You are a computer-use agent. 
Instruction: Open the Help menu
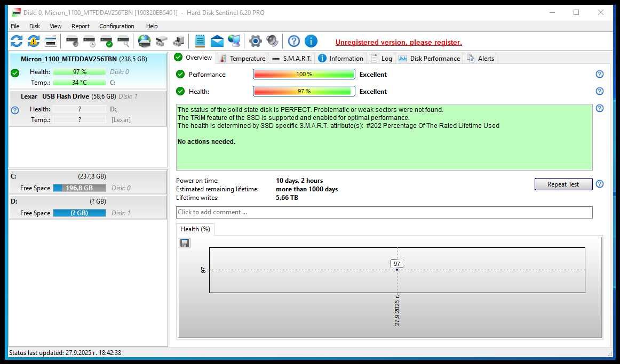tap(152, 26)
